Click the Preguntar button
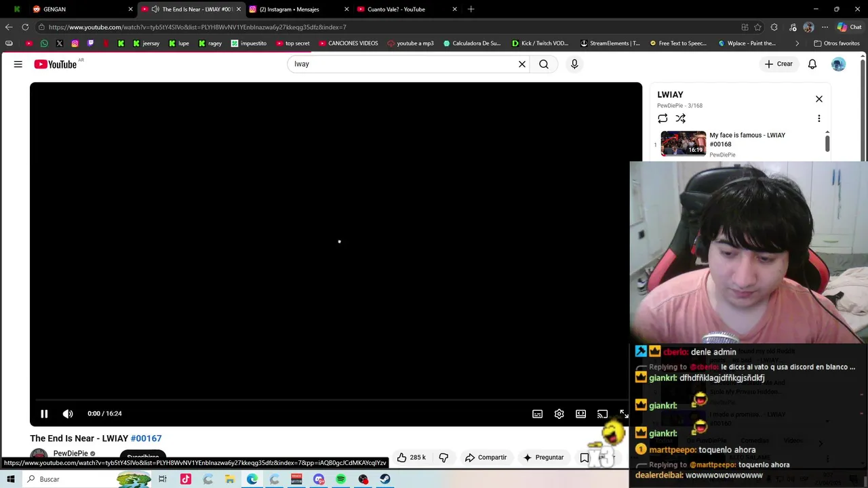868x488 pixels. coord(543,457)
